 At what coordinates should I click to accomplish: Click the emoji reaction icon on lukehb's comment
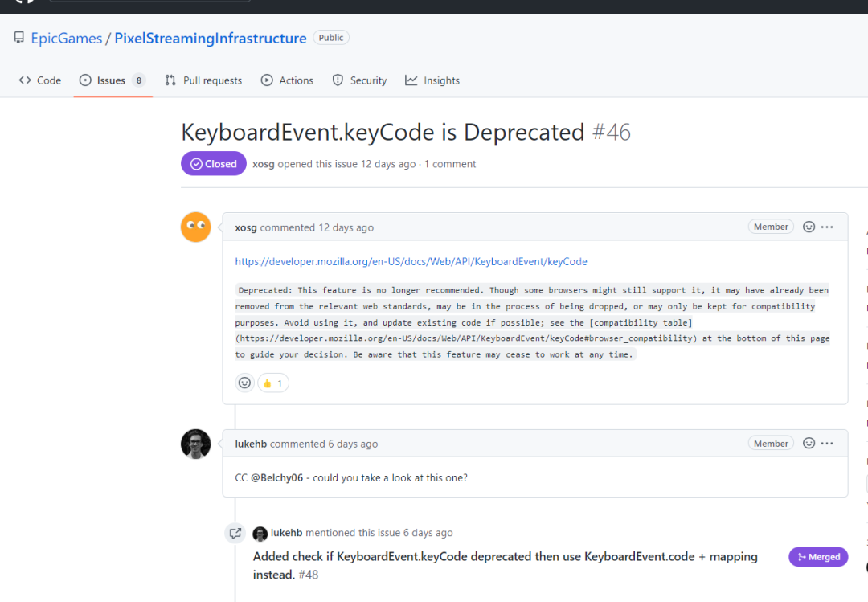coord(809,444)
